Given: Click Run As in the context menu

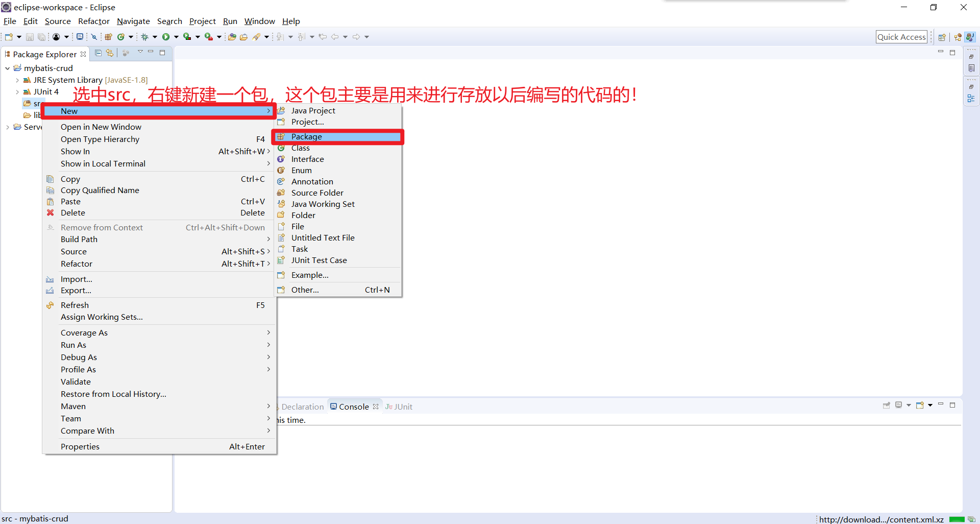Looking at the screenshot, I should [159, 345].
